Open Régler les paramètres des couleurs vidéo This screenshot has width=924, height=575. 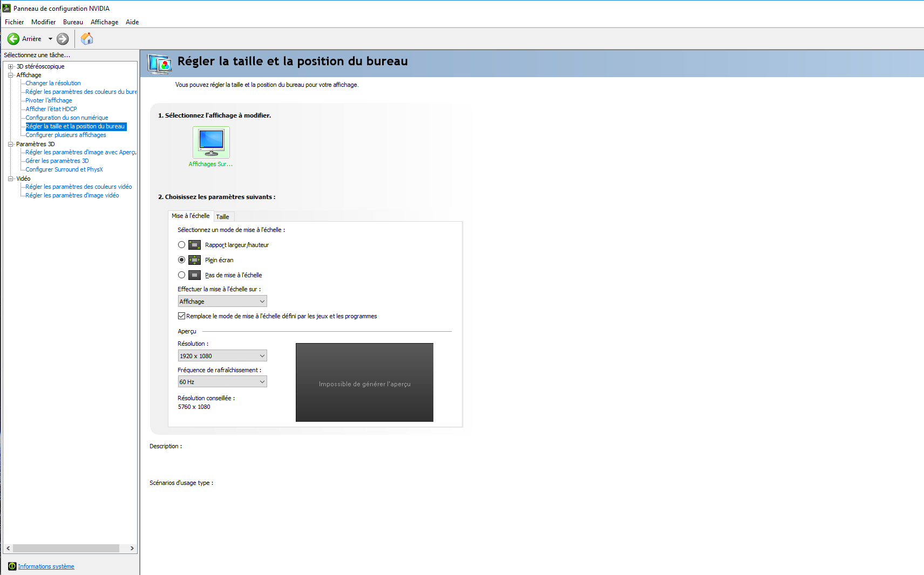pos(79,187)
